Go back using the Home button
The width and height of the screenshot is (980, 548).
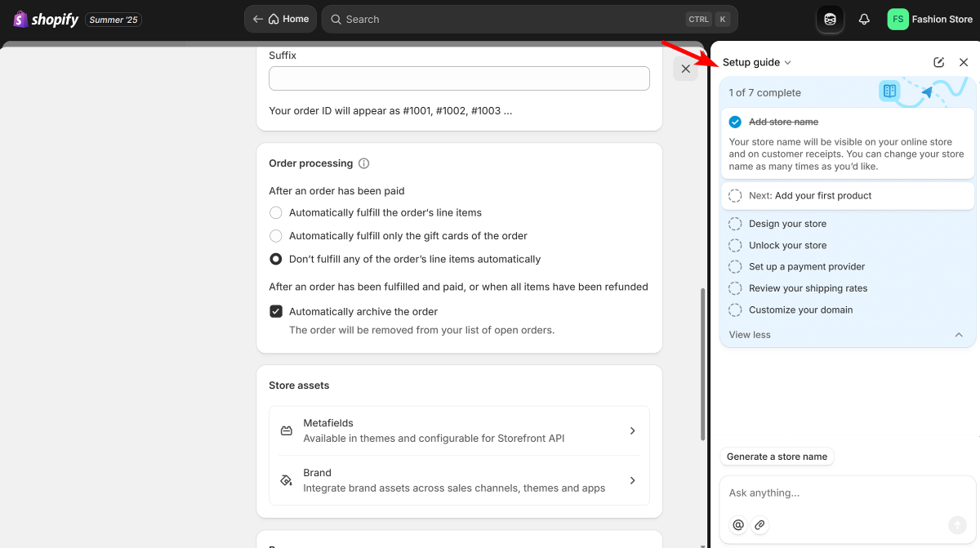pyautogui.click(x=281, y=19)
